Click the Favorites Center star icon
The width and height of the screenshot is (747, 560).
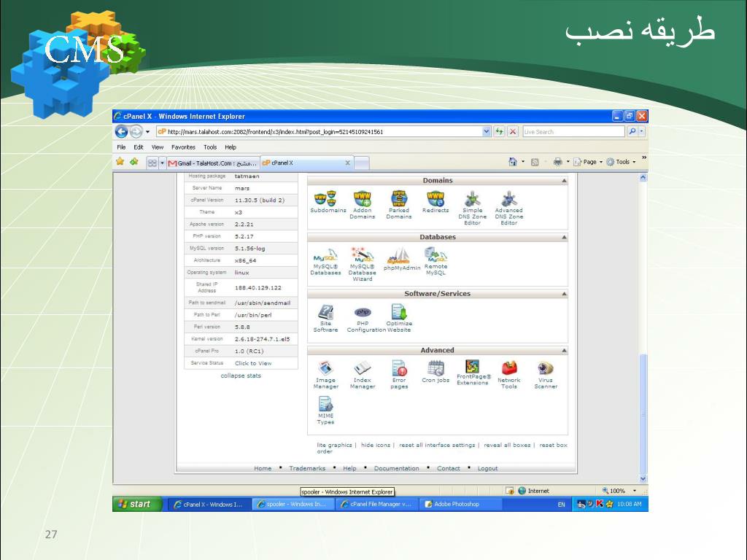click(x=120, y=162)
